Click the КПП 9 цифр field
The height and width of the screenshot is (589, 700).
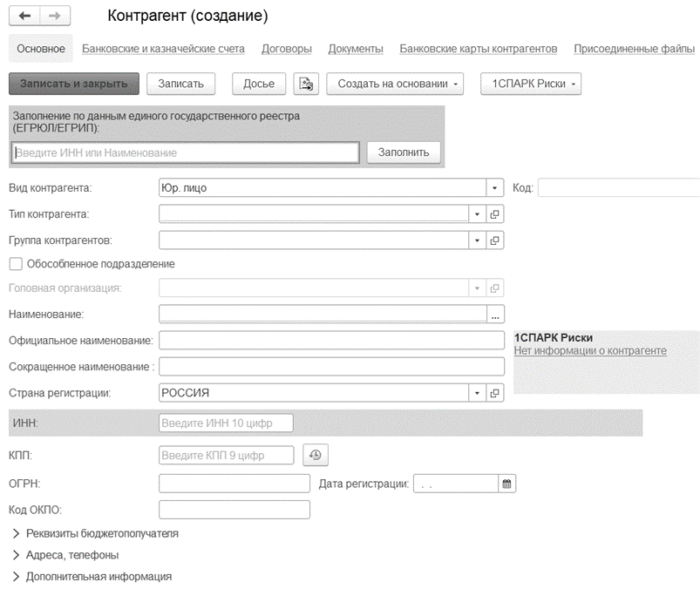pos(227,455)
